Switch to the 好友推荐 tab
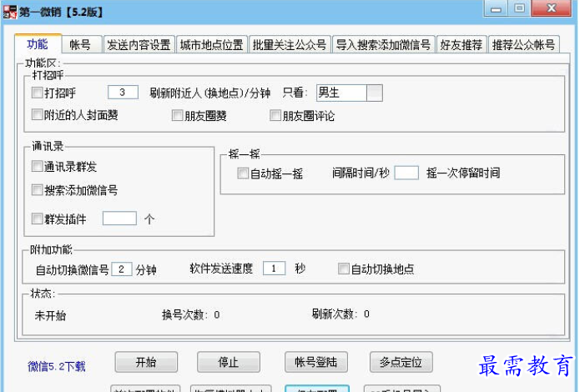The width and height of the screenshot is (580, 392). tap(461, 45)
